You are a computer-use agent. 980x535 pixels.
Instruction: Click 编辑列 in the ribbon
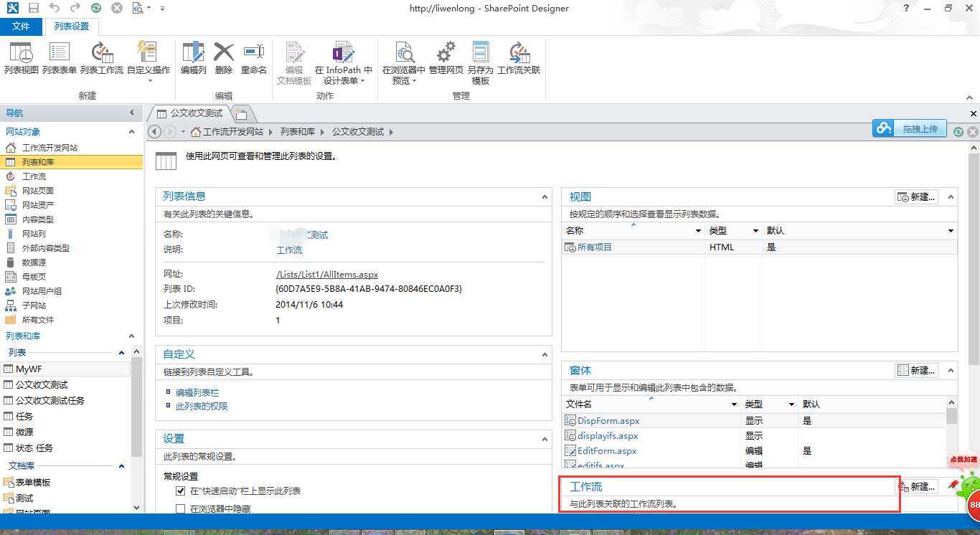coord(193,59)
